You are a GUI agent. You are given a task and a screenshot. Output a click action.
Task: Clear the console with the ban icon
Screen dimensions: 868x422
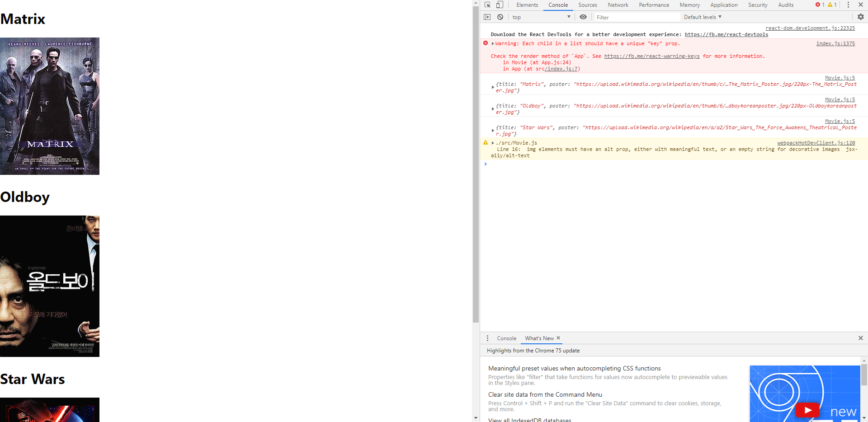tap(500, 17)
